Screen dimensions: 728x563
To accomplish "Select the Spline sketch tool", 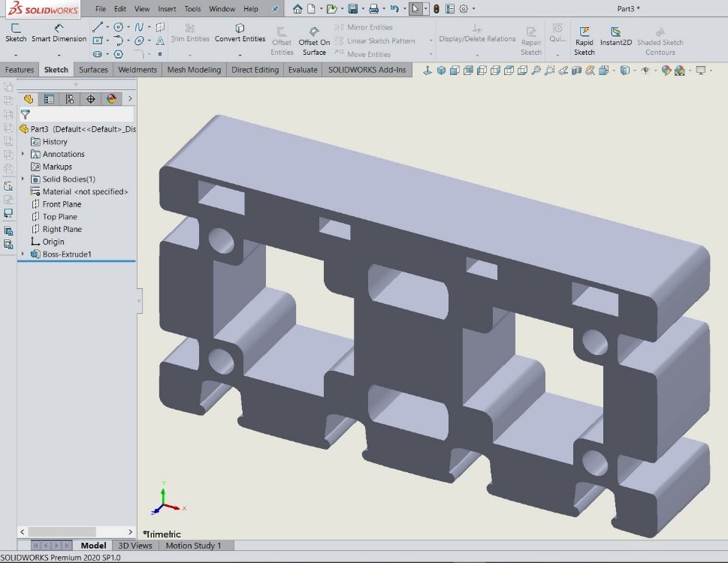I will [x=139, y=27].
